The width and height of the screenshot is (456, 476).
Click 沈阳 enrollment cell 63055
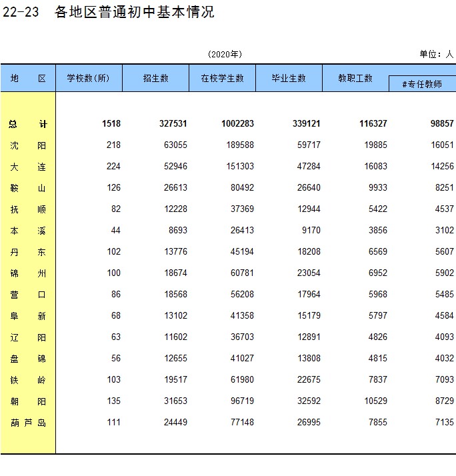(175, 145)
